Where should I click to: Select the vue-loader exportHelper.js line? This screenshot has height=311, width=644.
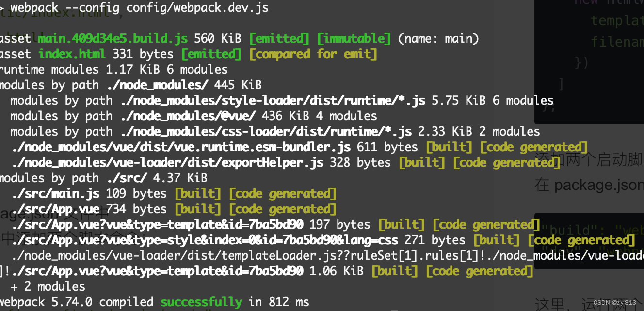[x=285, y=162]
